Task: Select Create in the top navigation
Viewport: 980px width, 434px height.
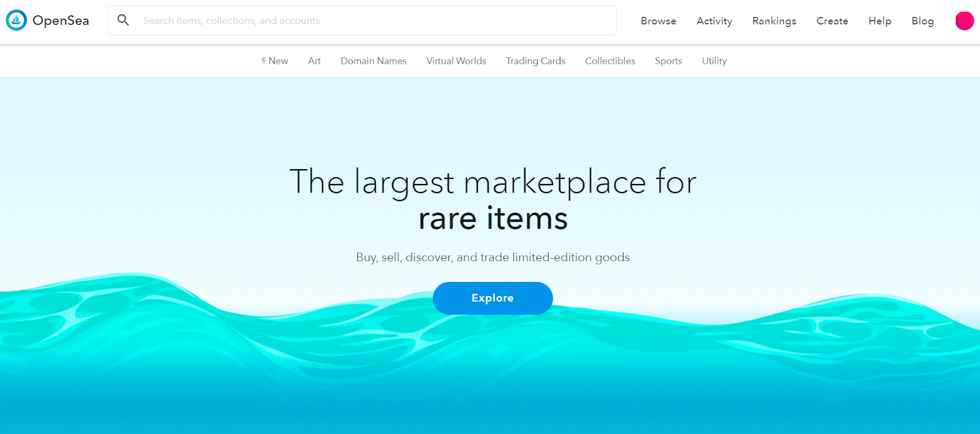Action: coord(832,21)
